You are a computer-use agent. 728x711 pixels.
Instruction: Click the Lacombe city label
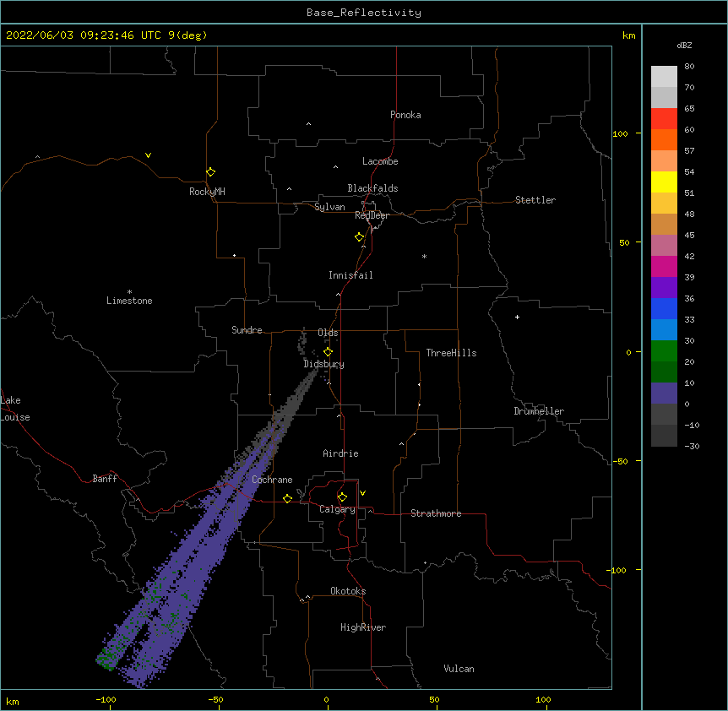click(x=380, y=161)
